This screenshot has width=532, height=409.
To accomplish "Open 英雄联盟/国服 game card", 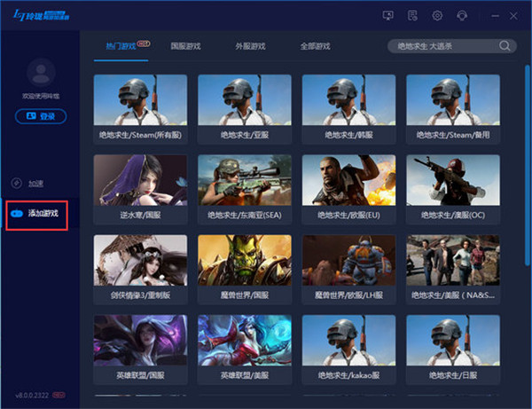I will click(x=140, y=350).
